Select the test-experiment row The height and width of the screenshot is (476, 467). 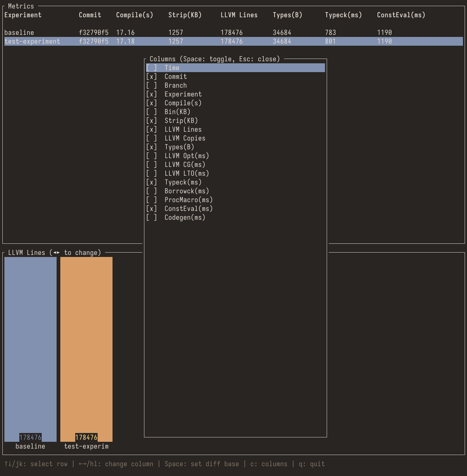click(32, 41)
